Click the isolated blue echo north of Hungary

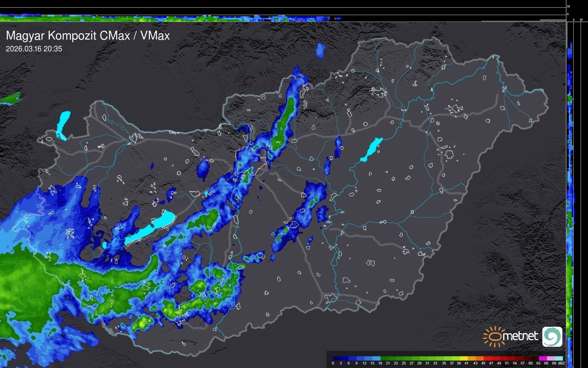coord(320,50)
